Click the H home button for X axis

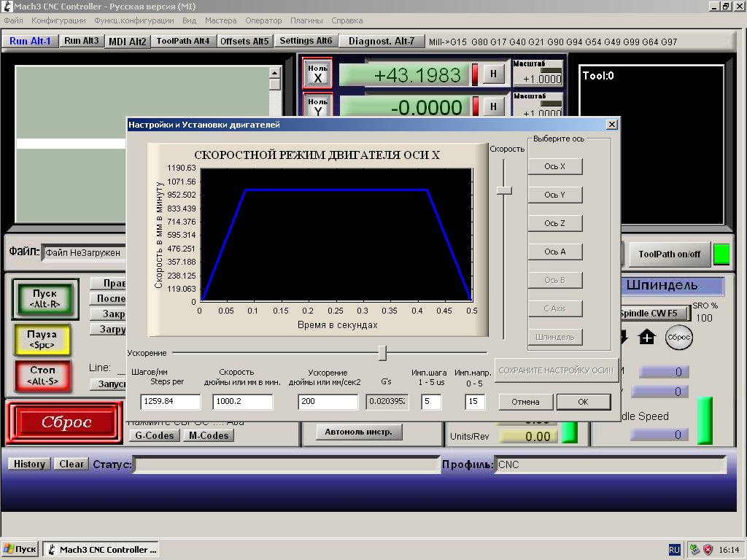pyautogui.click(x=493, y=74)
